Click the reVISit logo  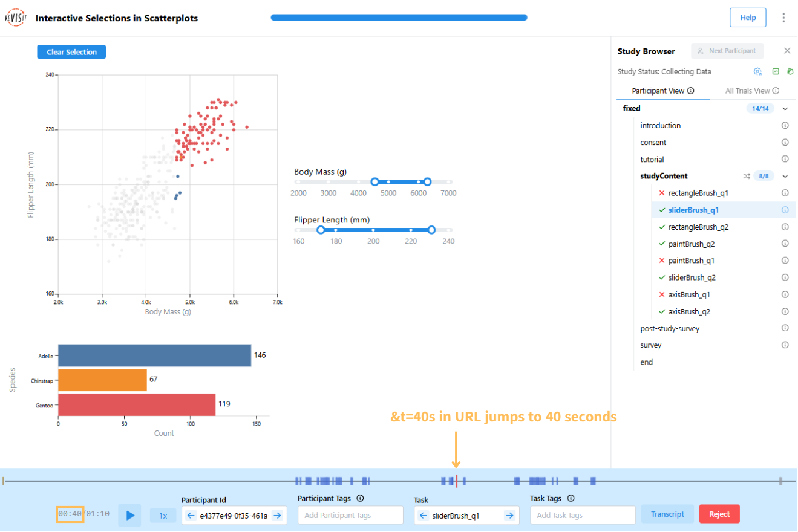[x=15, y=18]
